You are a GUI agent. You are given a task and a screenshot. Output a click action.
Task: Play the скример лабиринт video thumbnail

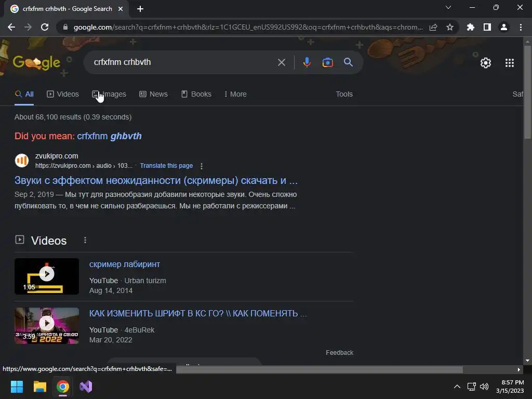(x=47, y=276)
